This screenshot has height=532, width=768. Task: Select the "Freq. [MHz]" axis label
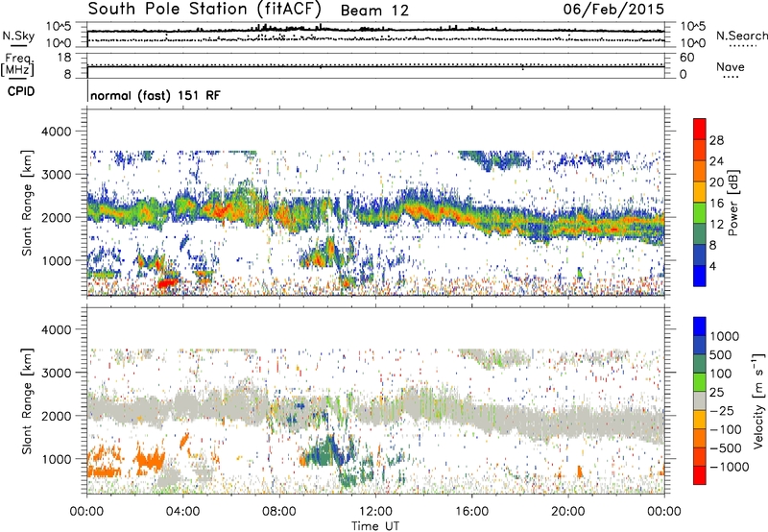[17, 65]
